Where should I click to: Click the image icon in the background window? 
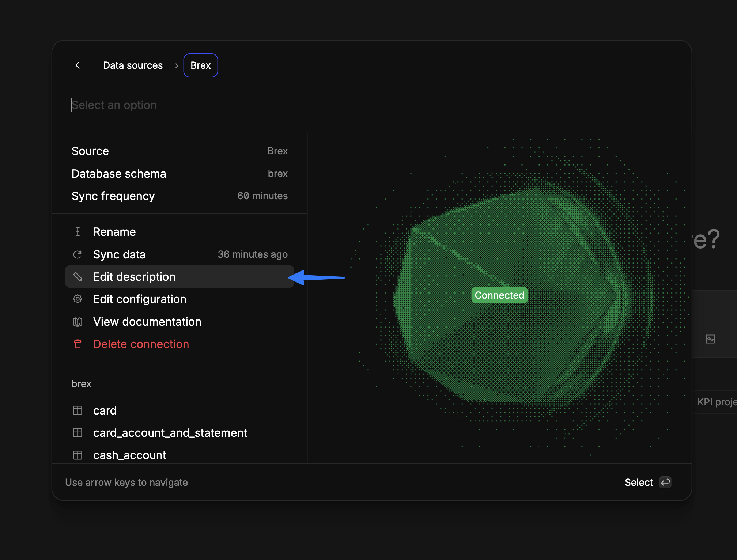pyautogui.click(x=710, y=339)
